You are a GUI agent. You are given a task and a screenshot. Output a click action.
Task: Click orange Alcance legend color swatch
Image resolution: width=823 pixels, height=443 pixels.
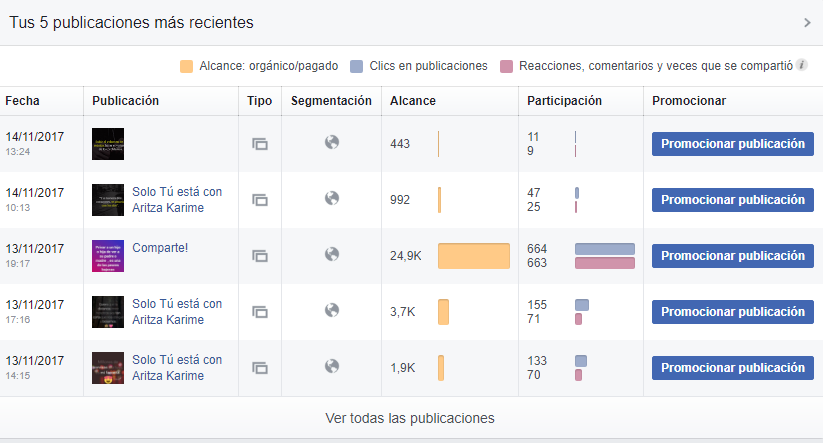pyautogui.click(x=186, y=66)
